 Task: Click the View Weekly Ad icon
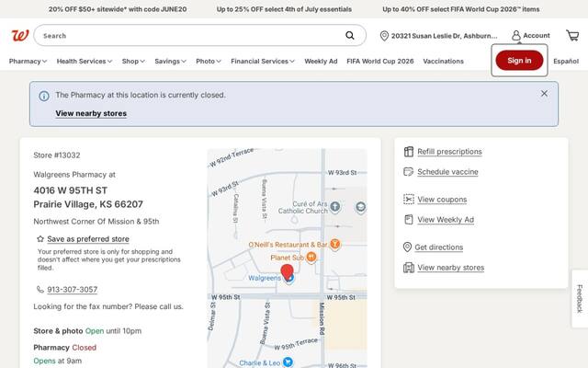coord(408,219)
